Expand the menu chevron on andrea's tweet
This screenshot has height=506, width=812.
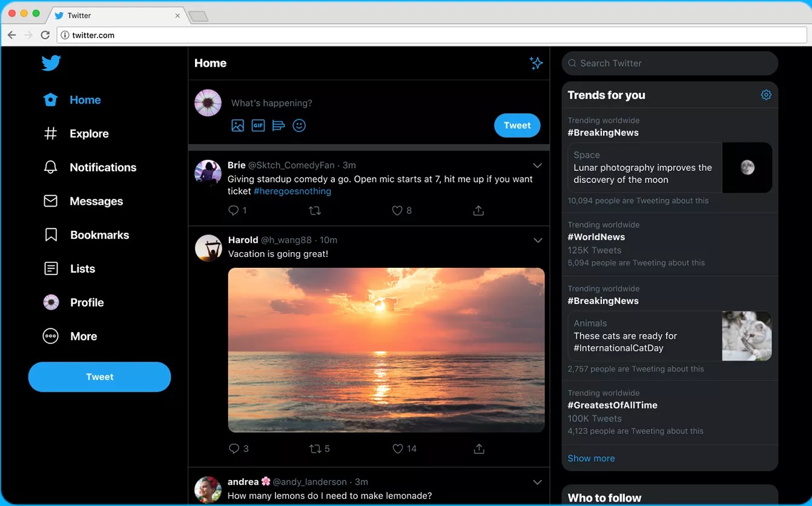coord(537,482)
